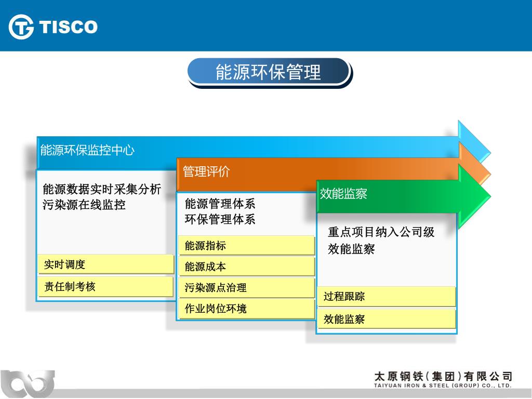Select the 实时调度 yellow box
Image resolution: width=532 pixels, height=399 pixels.
click(106, 264)
